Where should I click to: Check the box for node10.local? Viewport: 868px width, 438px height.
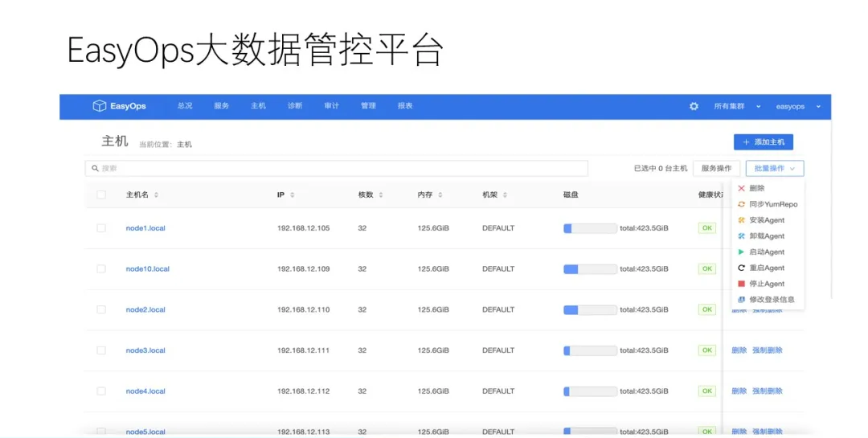[101, 269]
